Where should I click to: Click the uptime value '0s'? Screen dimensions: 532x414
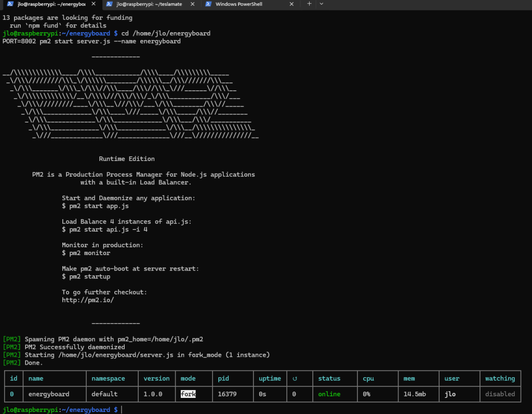(262, 394)
